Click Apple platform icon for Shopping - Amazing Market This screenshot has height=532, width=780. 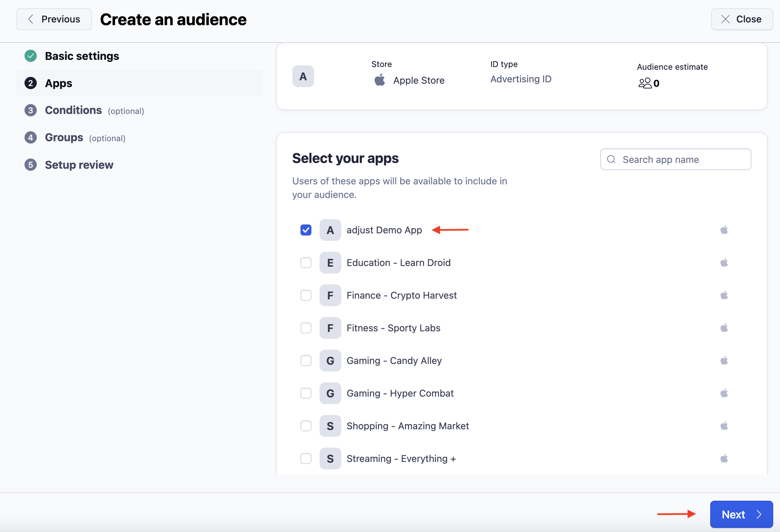coord(724,426)
